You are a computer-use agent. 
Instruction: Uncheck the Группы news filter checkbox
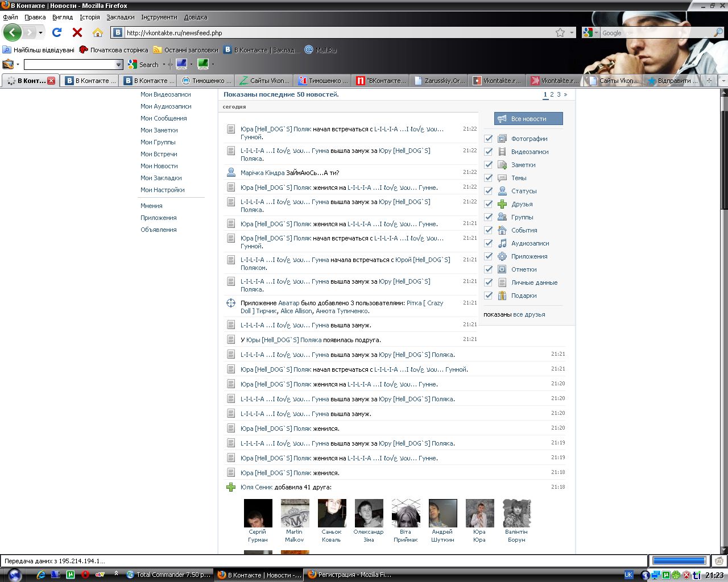pyautogui.click(x=489, y=217)
